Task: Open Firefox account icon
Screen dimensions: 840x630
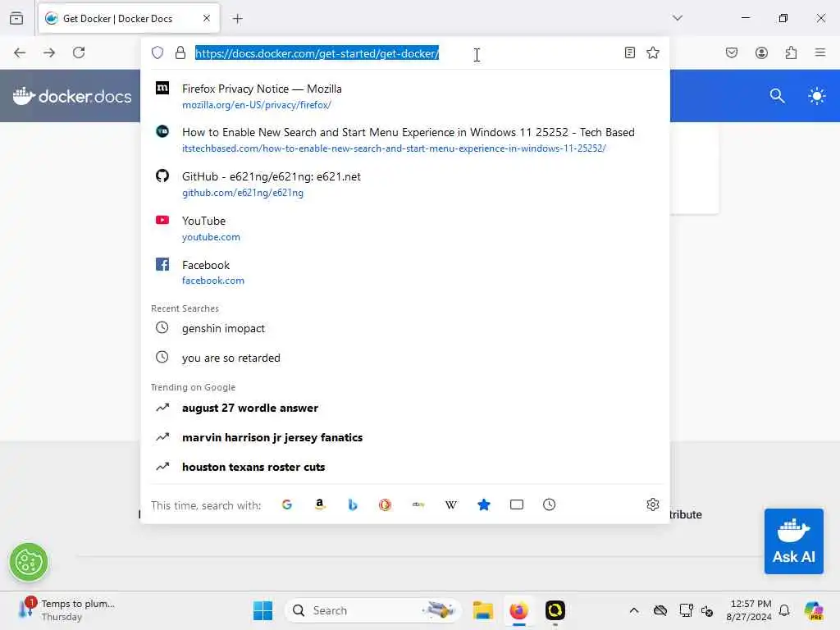Action: point(761,52)
